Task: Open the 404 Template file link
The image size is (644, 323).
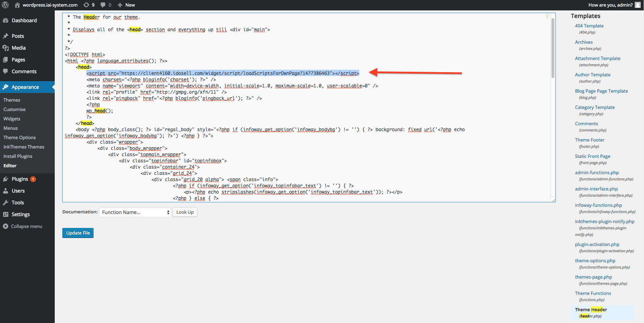Action: point(589,26)
